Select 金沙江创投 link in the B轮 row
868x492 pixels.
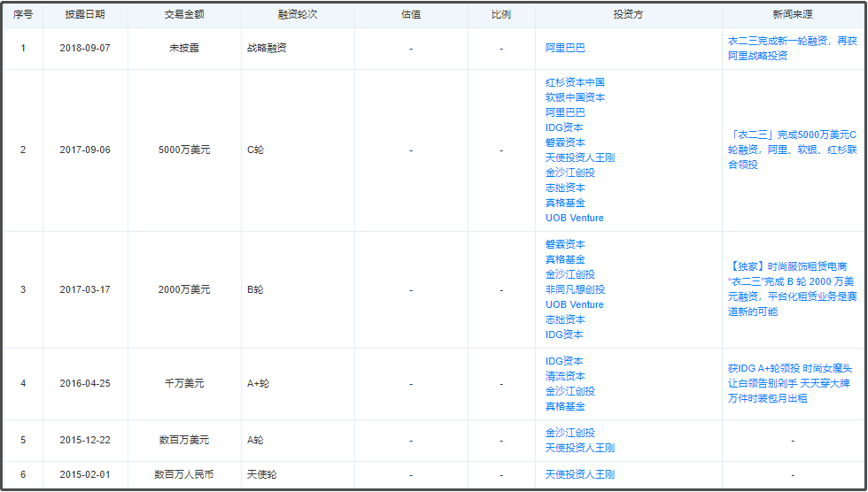click(570, 274)
